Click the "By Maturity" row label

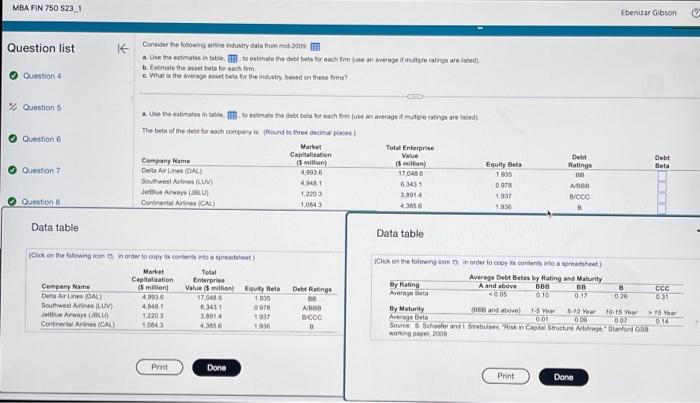407,308
